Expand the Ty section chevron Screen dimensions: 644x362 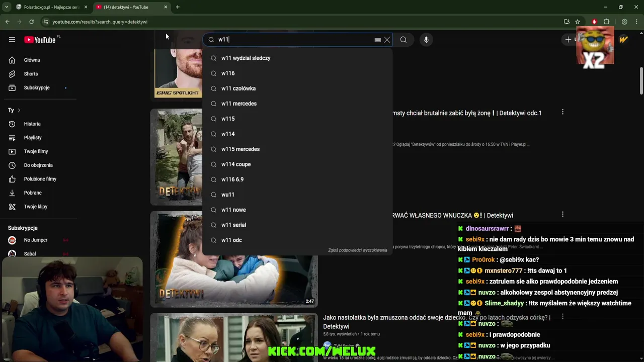click(x=19, y=110)
